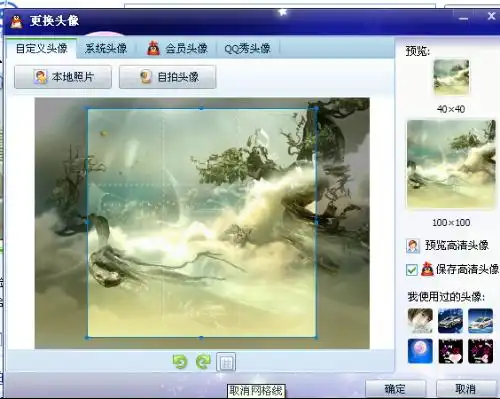This screenshot has width=500, height=399.
Task: Click the 确定 button
Action: [395, 389]
